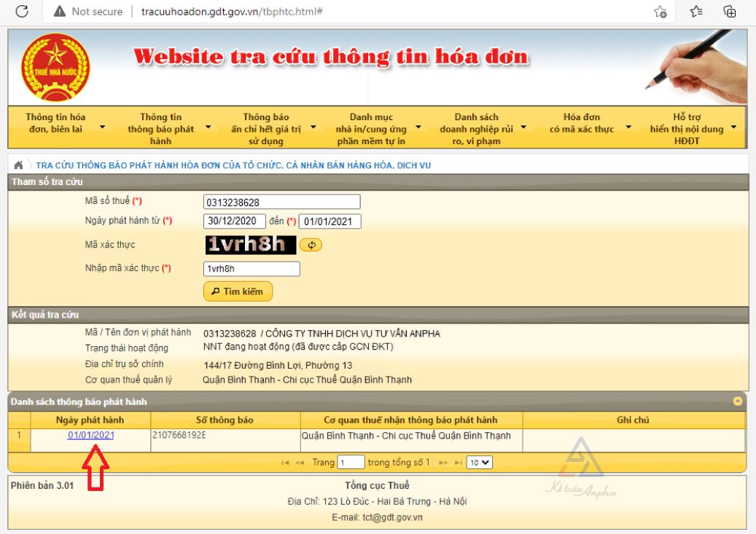756x534 pixels.
Task: Open the browser Collections icon
Action: click(x=729, y=11)
